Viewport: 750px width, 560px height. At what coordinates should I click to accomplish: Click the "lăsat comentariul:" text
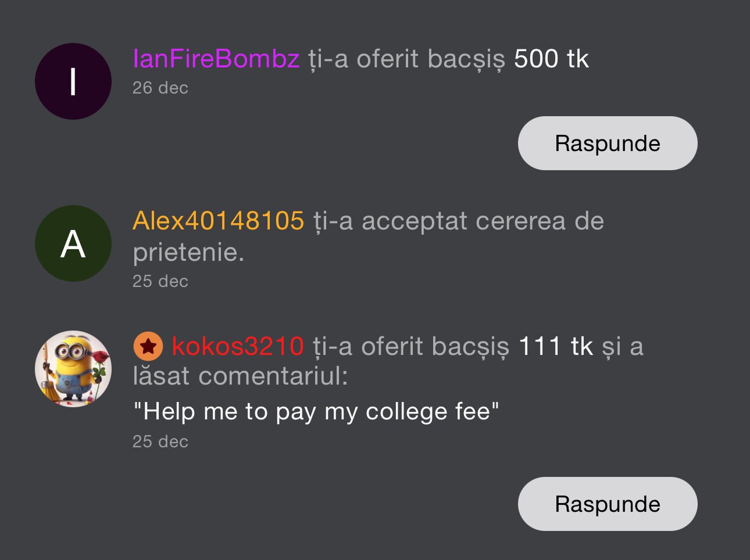click(240, 376)
